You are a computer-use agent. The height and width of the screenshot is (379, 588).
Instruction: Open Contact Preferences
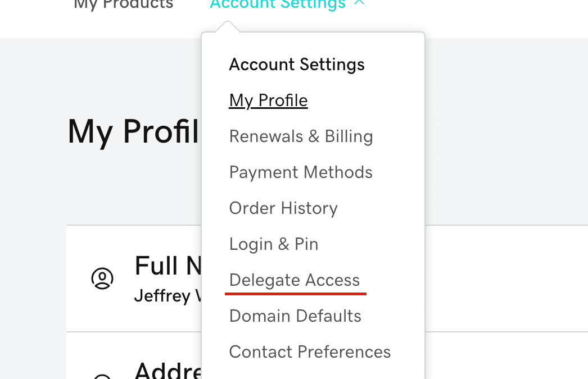310,351
